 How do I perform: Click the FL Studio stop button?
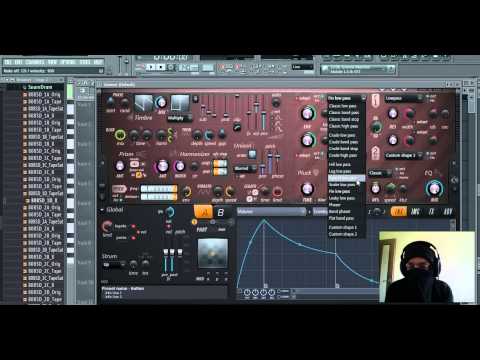[161, 67]
